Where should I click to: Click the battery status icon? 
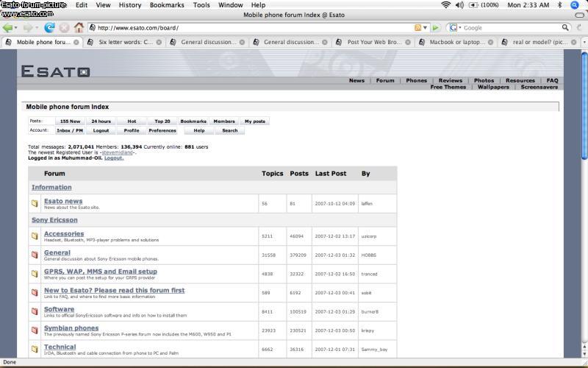pyautogui.click(x=473, y=5)
